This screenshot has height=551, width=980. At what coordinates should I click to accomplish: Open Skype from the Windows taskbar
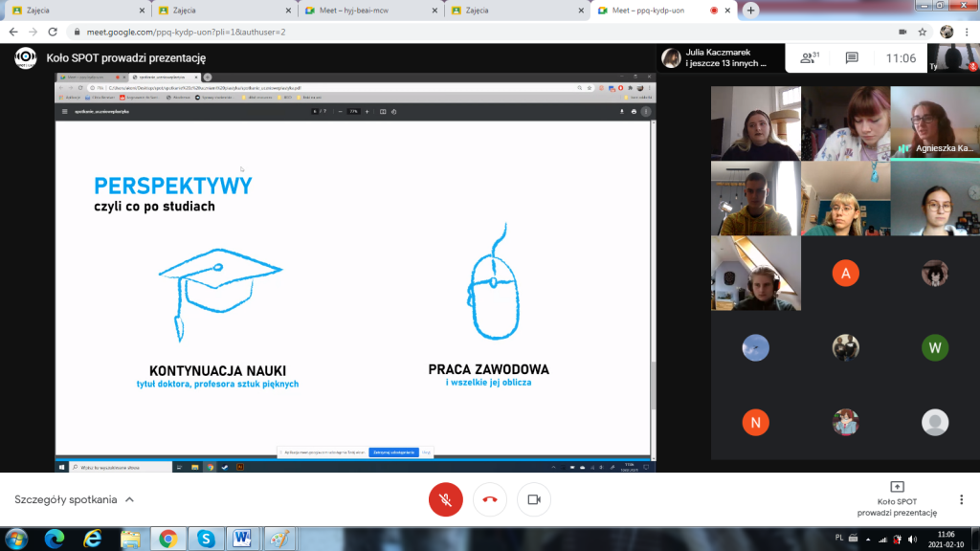pyautogui.click(x=205, y=538)
